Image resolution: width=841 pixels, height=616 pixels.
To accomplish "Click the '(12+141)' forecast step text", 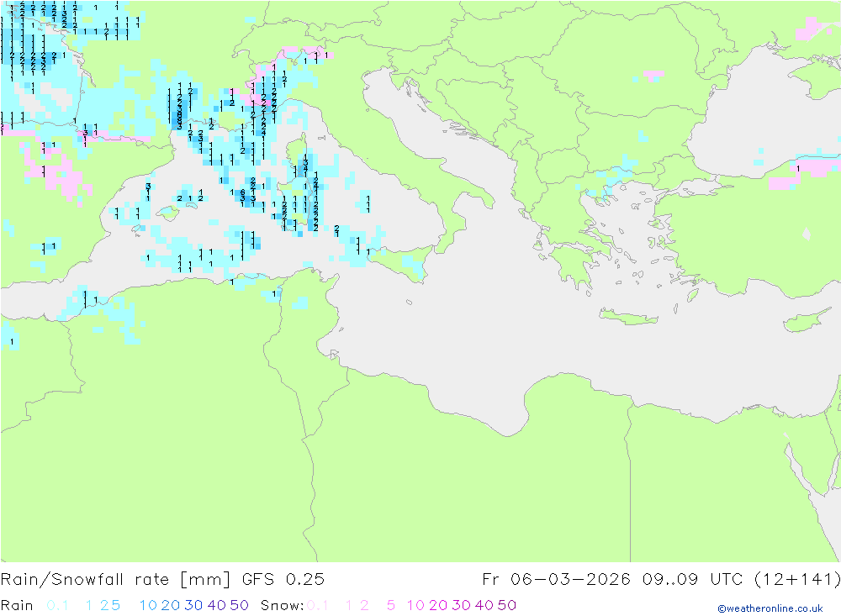I will tap(797, 580).
